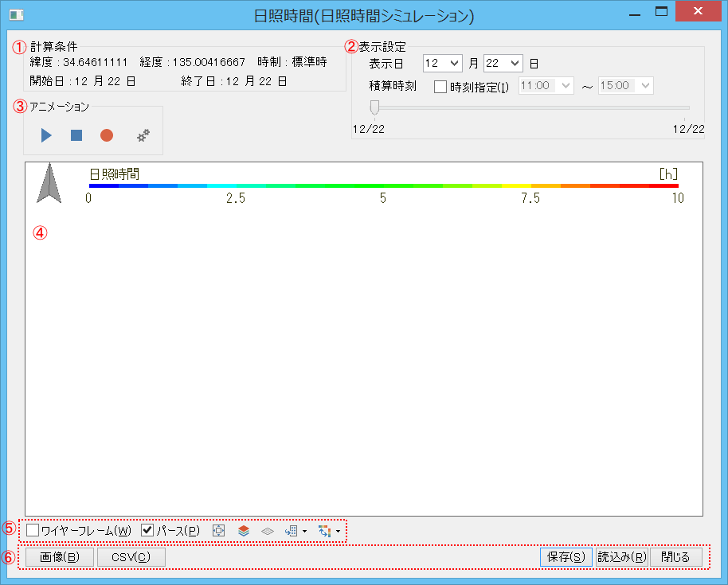Expand the color settings icon dropdown arrow

[337, 531]
